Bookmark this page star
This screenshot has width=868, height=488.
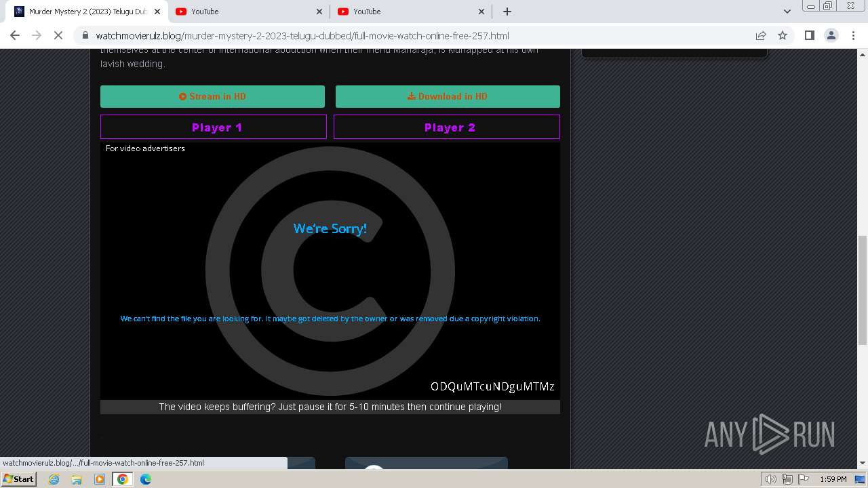783,35
